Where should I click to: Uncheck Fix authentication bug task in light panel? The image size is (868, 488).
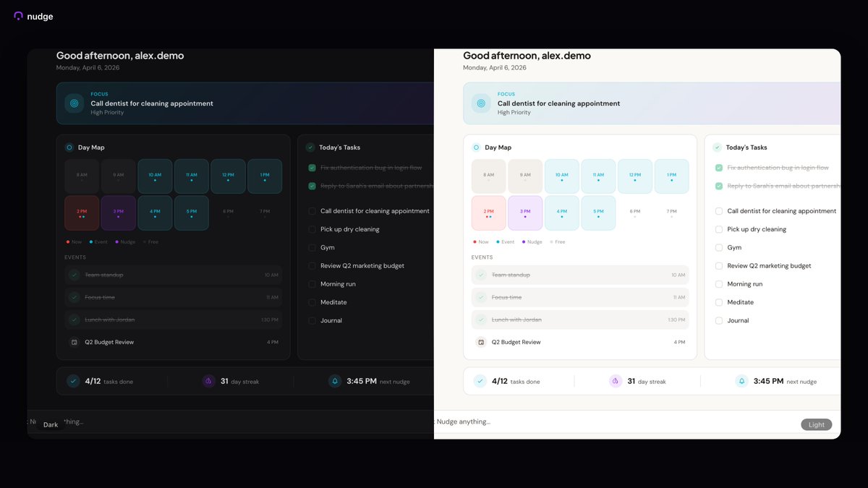tap(719, 168)
